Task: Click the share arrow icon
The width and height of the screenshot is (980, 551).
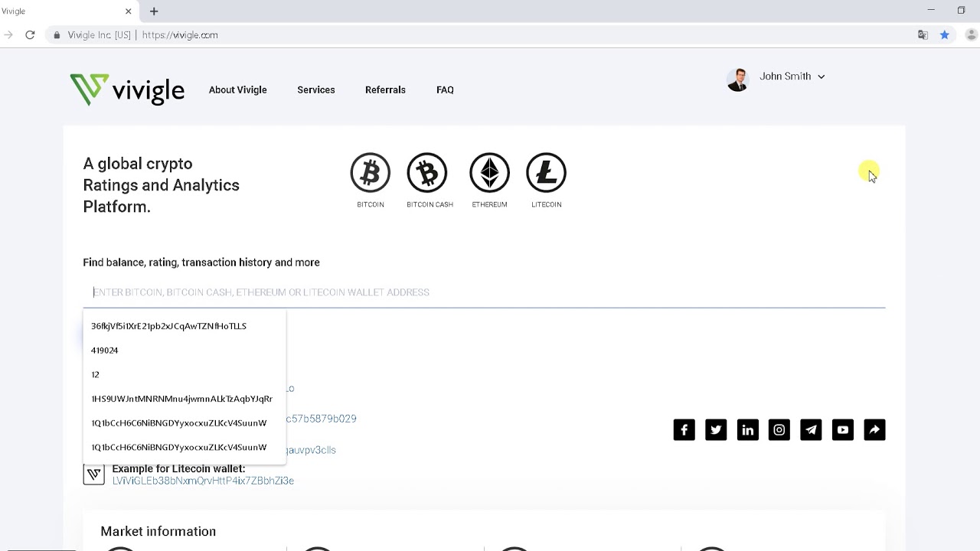Action: (874, 430)
